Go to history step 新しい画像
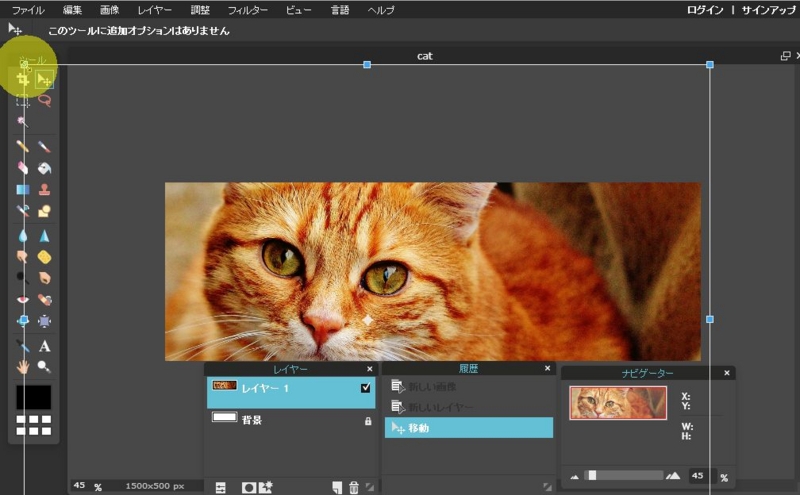800x495 pixels. [468, 387]
